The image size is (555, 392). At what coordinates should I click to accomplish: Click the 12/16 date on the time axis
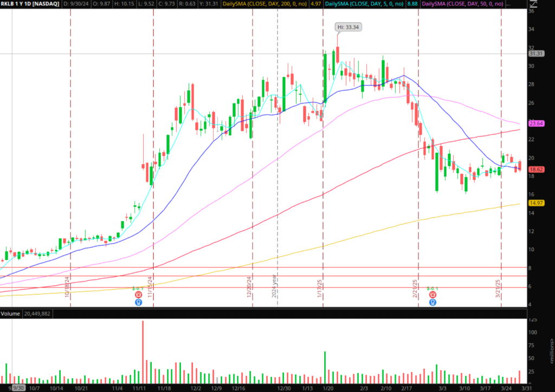pyautogui.click(x=238, y=388)
